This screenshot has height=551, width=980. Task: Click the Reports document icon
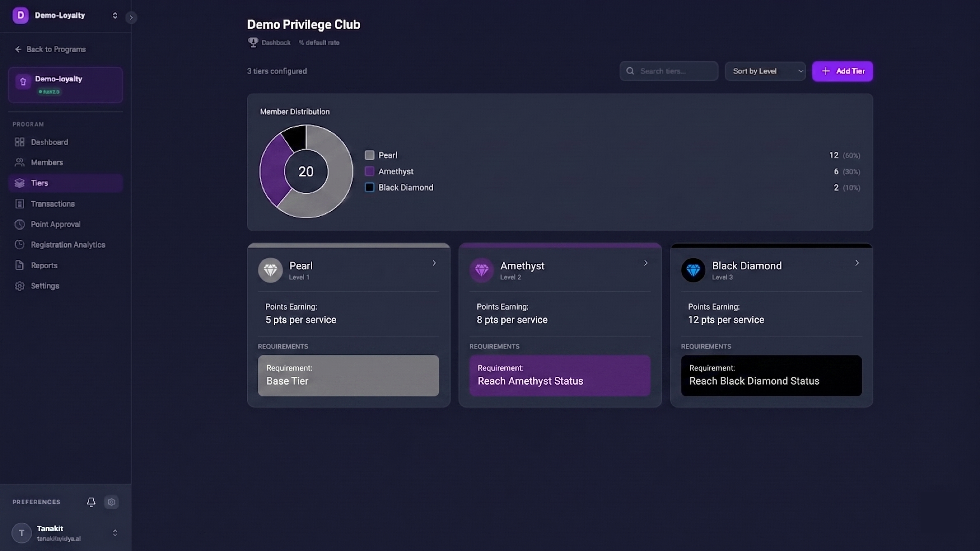coord(19,265)
